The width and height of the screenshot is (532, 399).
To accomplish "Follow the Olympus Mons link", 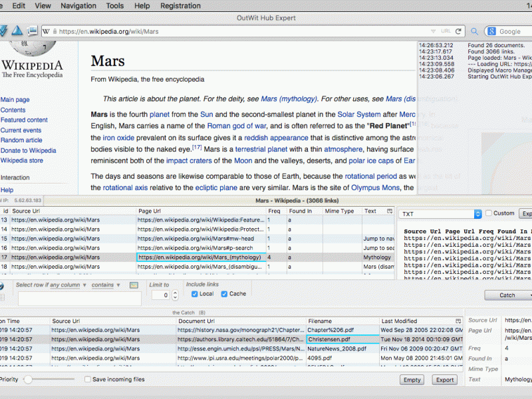I will [x=375, y=188].
